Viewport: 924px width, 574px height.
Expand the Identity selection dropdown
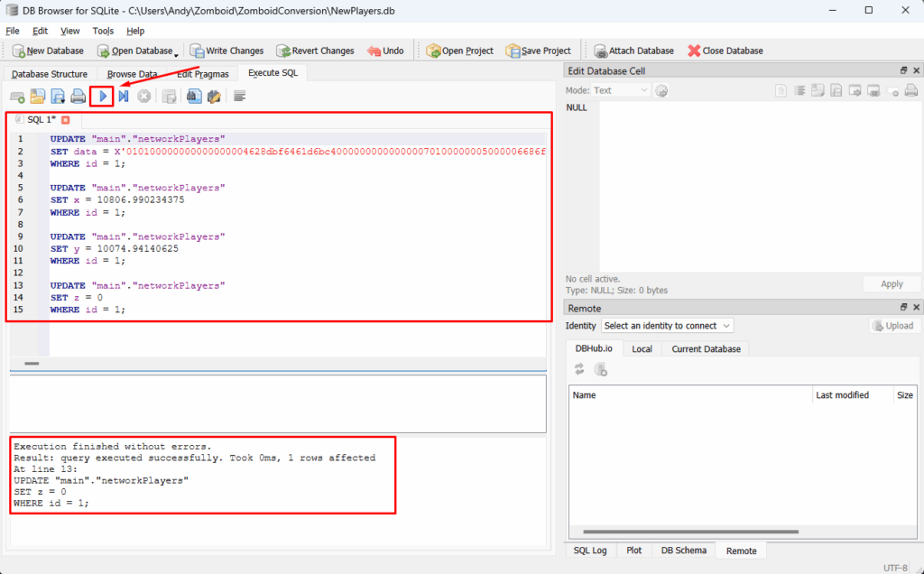point(667,326)
